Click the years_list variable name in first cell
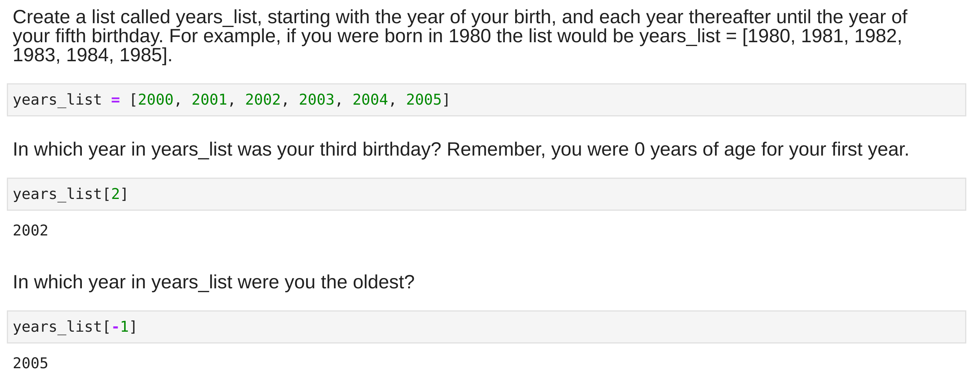 (x=57, y=100)
